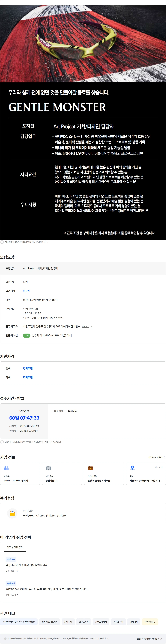Open 문의 link for incorrect job info
Viewport: 166px width, 644px height.
point(38,242)
